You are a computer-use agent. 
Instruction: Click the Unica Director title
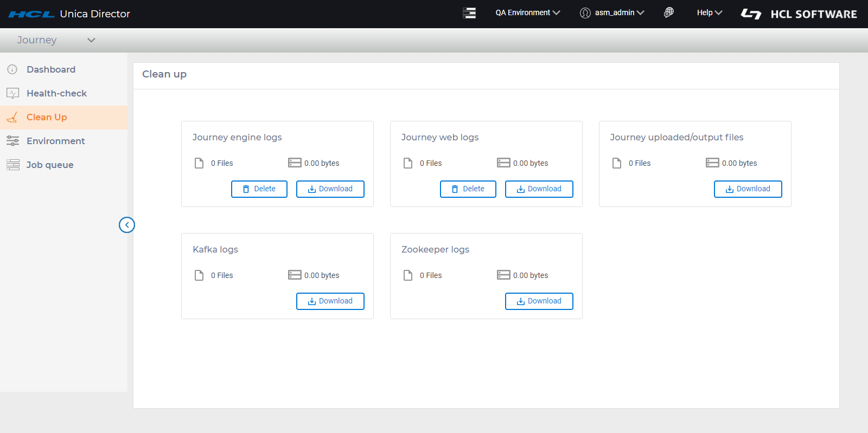[95, 14]
